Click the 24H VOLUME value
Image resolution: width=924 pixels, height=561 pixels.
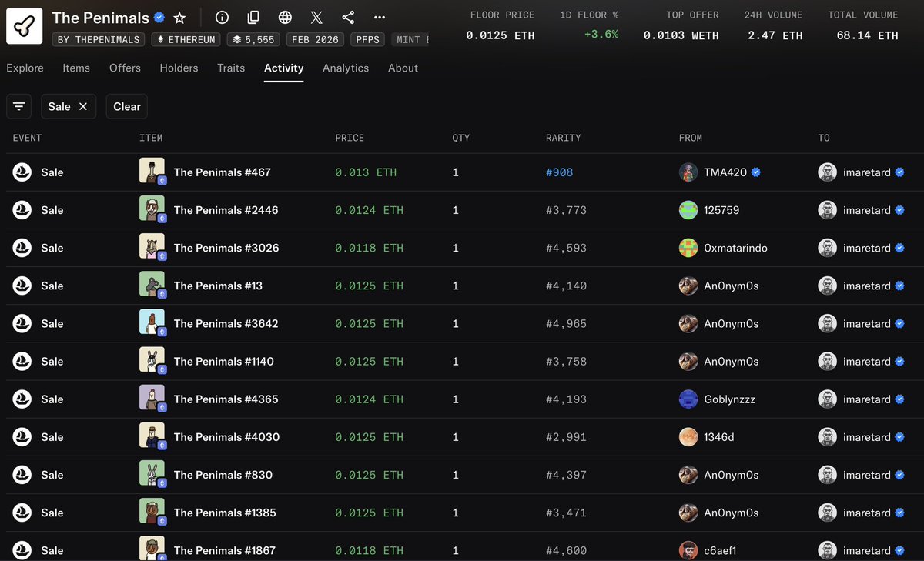click(x=774, y=35)
